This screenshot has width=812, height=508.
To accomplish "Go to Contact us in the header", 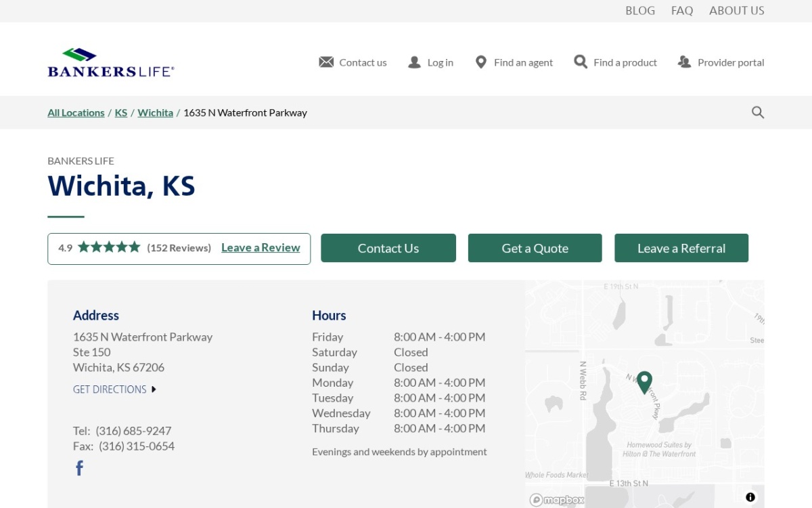I will [363, 62].
